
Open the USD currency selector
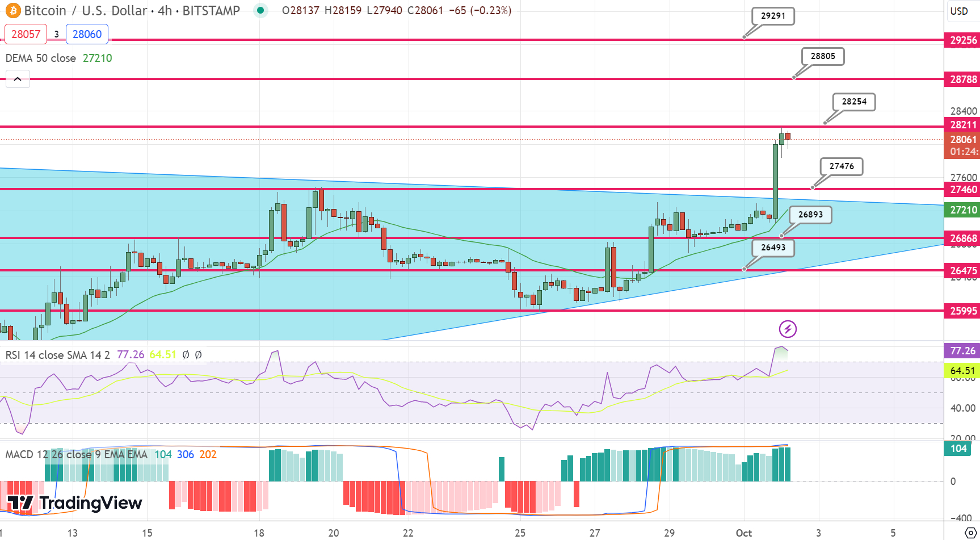[959, 11]
